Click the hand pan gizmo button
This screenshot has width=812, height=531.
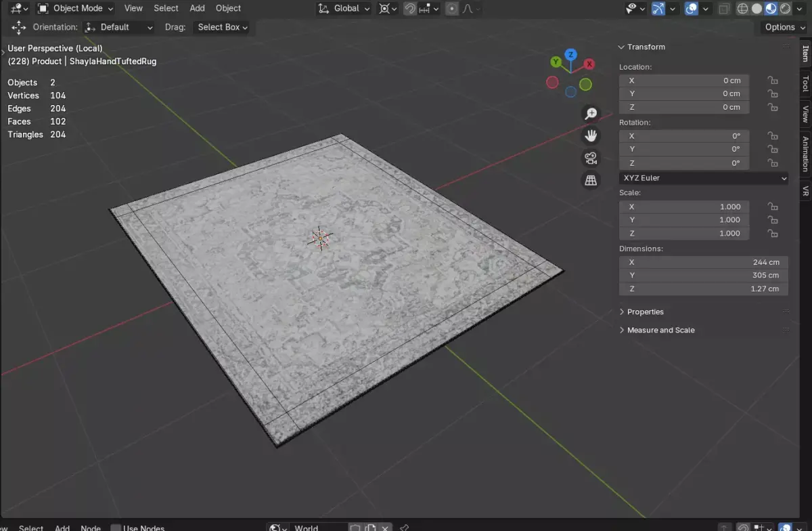591,135
